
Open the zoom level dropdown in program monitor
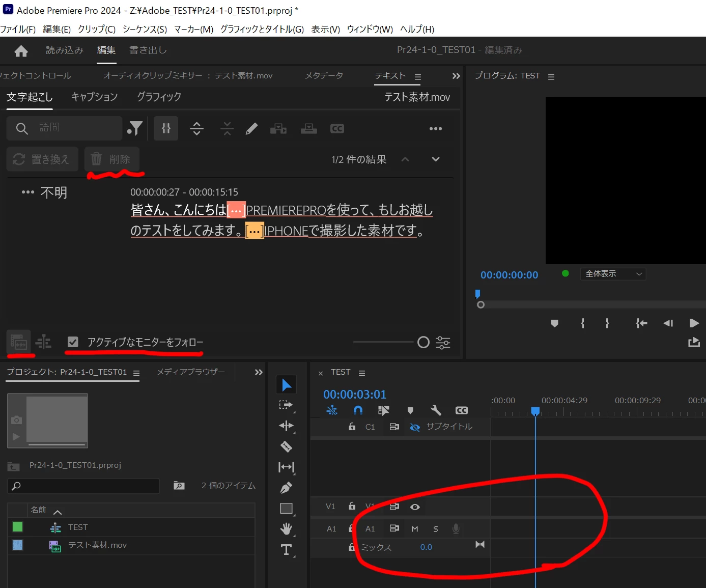pos(613,274)
